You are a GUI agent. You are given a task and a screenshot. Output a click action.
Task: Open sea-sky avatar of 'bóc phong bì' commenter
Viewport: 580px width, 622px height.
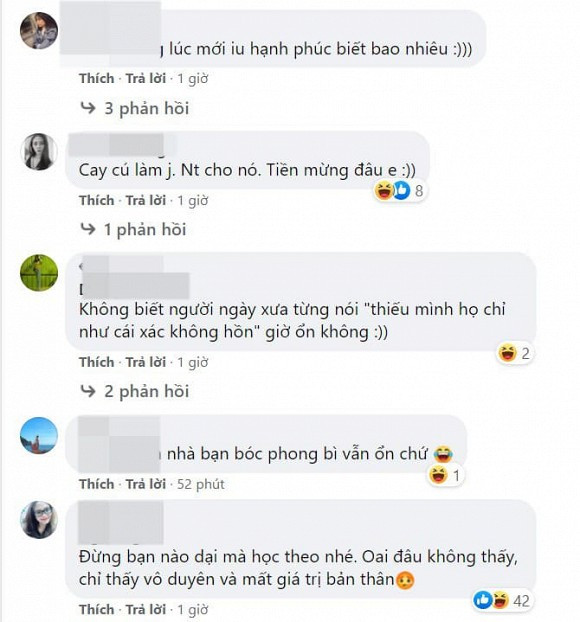pyautogui.click(x=39, y=435)
